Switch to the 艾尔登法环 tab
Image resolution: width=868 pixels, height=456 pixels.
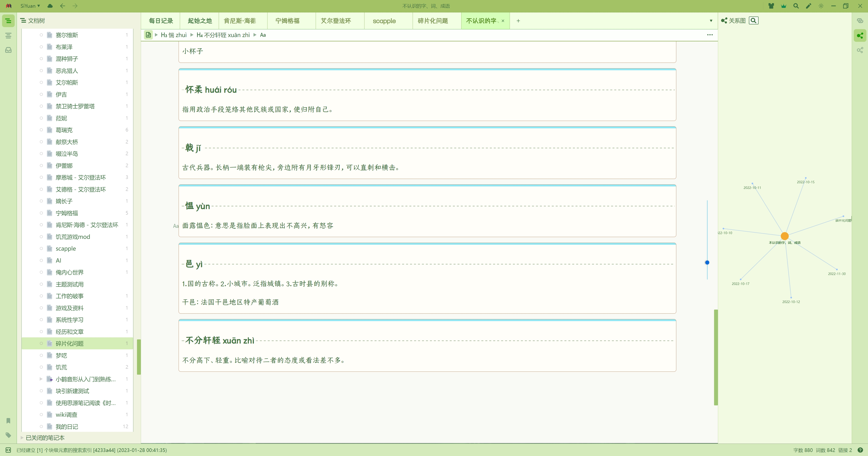pyautogui.click(x=336, y=21)
